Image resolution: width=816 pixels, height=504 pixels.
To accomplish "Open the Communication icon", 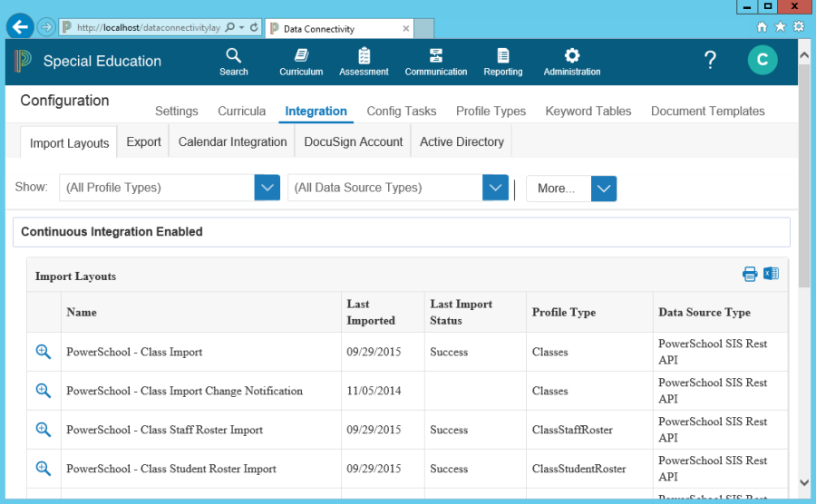I will [436, 61].
